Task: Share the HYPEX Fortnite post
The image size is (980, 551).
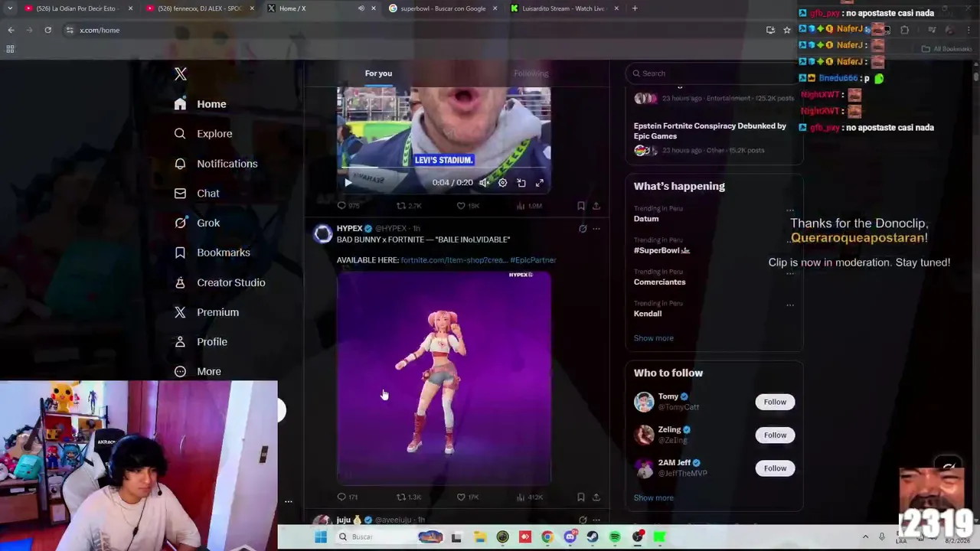Action: (596, 497)
